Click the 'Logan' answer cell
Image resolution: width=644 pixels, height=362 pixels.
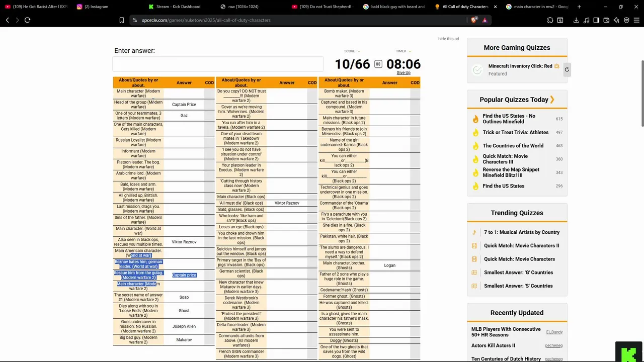pos(389,265)
